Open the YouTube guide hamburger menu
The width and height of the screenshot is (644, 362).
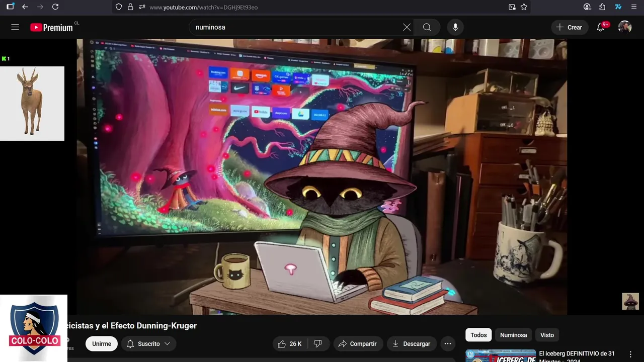point(15,27)
